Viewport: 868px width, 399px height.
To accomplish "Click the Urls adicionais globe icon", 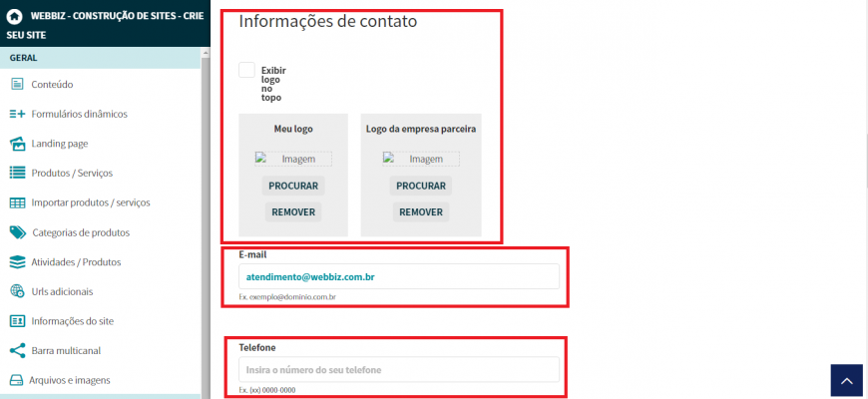I will 17,291.
